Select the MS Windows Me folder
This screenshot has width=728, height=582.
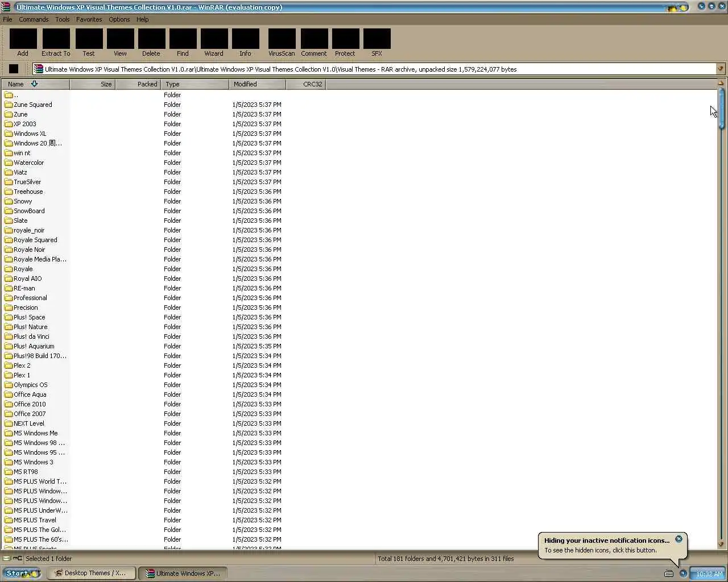point(31,433)
